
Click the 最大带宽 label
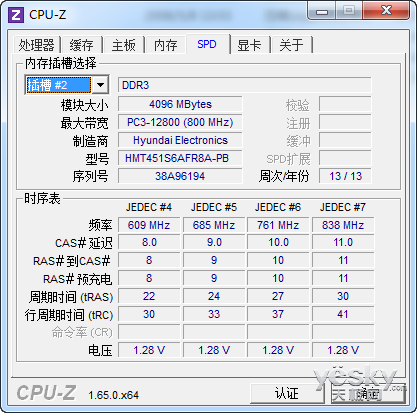85,123
